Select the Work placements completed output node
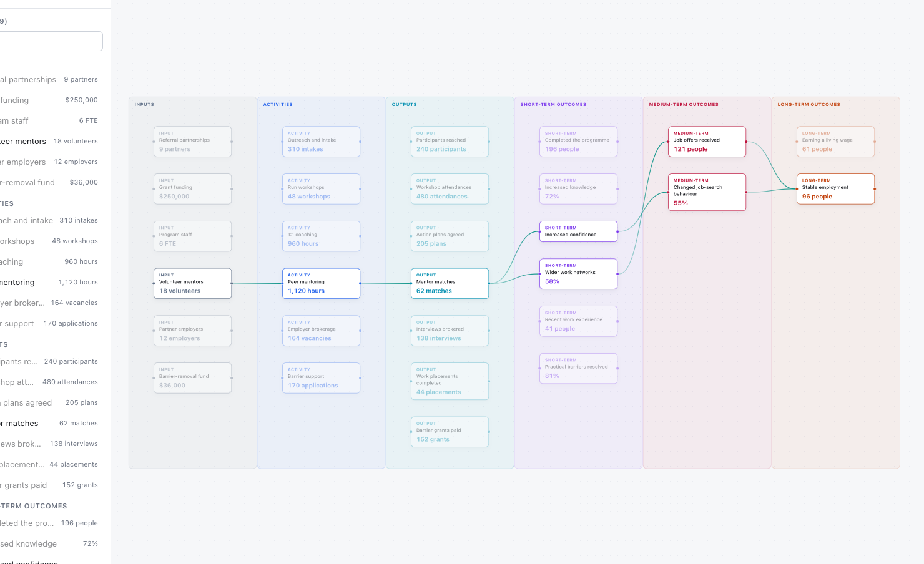The height and width of the screenshot is (564, 924). click(x=450, y=381)
